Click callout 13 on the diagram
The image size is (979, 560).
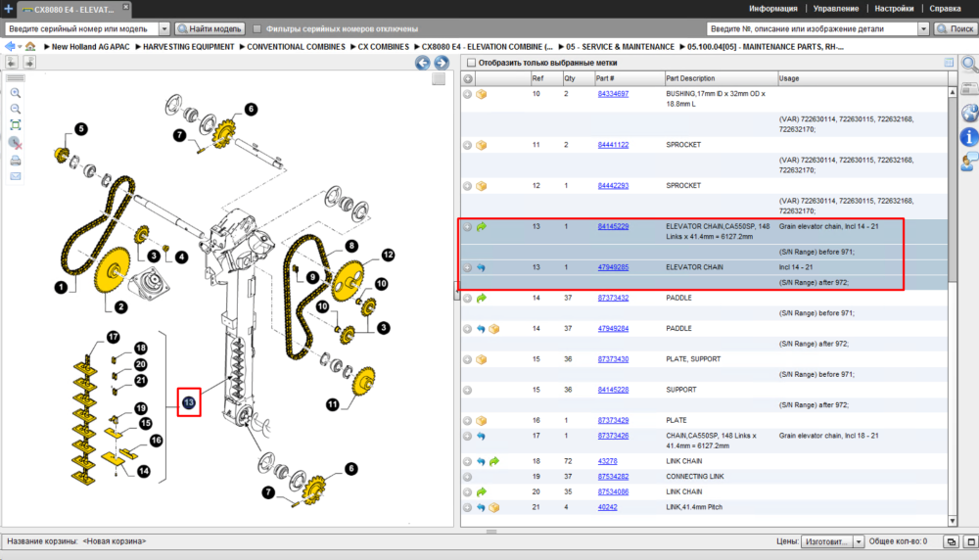pos(189,403)
